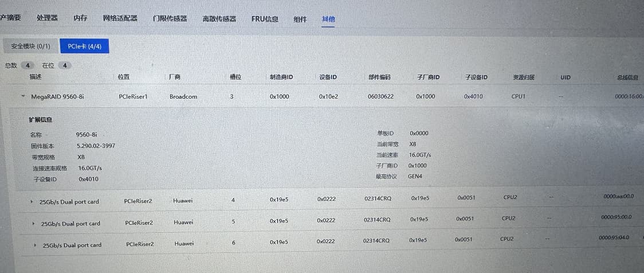Click the 总数 count badge
Viewport: 644px width, 273px height.
coord(28,65)
